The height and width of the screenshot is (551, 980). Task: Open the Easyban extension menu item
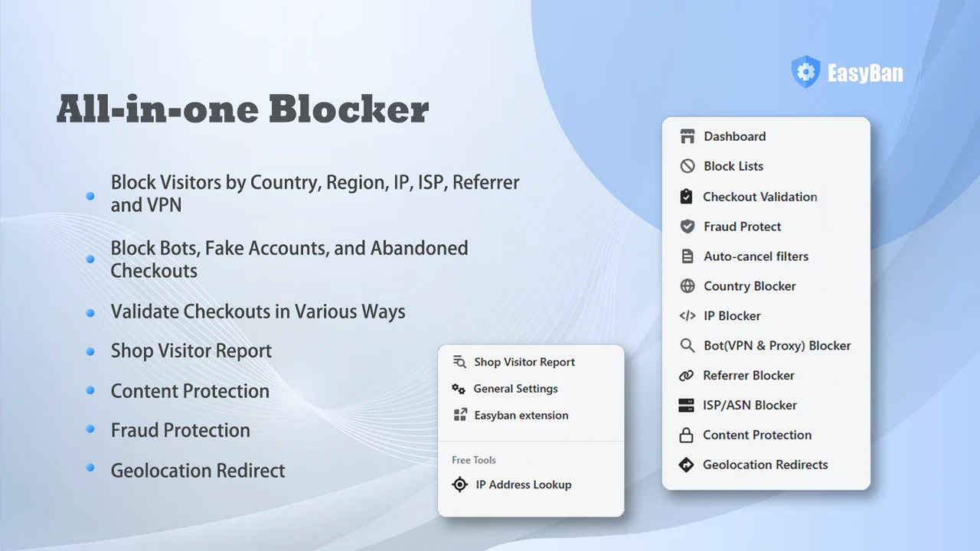(x=521, y=415)
